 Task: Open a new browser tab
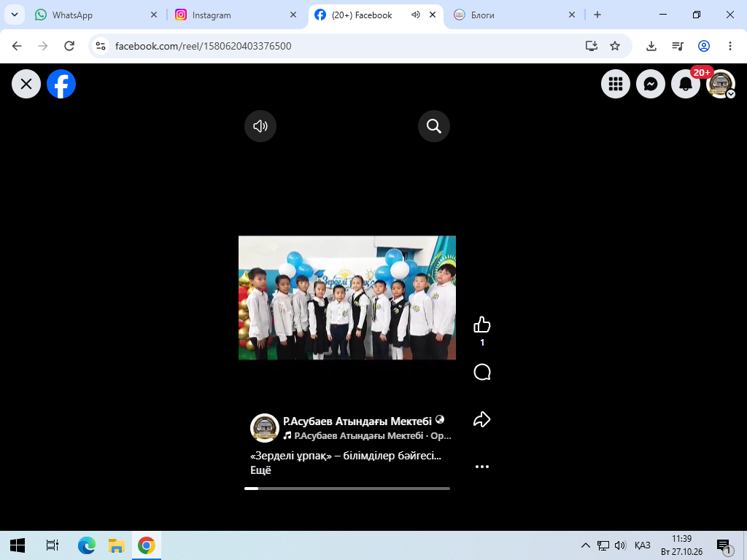point(597,15)
